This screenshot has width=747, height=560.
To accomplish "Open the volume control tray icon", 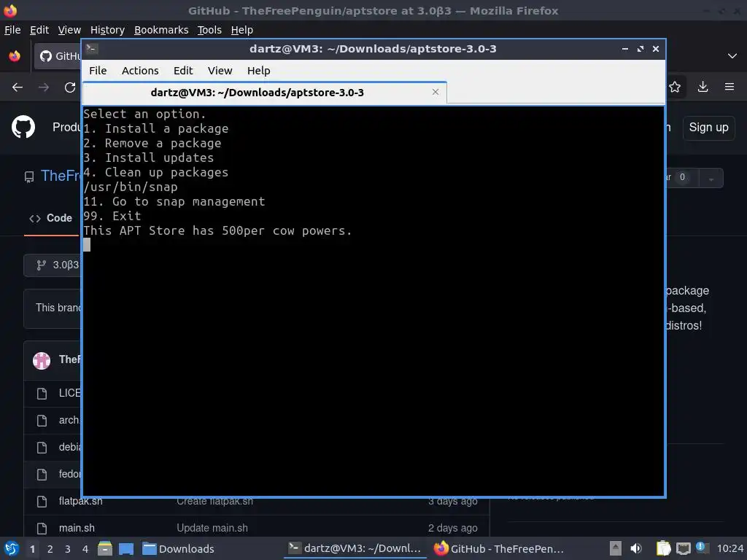I will [x=636, y=548].
